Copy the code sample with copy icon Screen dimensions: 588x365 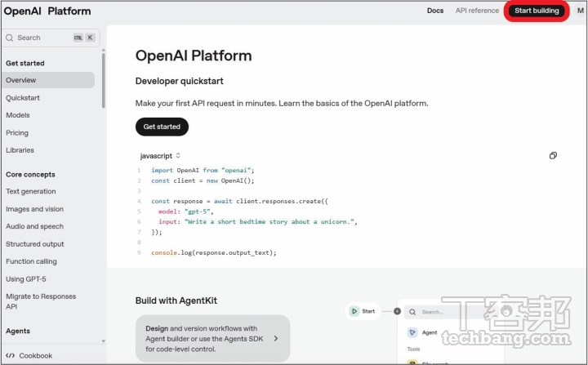pos(553,155)
